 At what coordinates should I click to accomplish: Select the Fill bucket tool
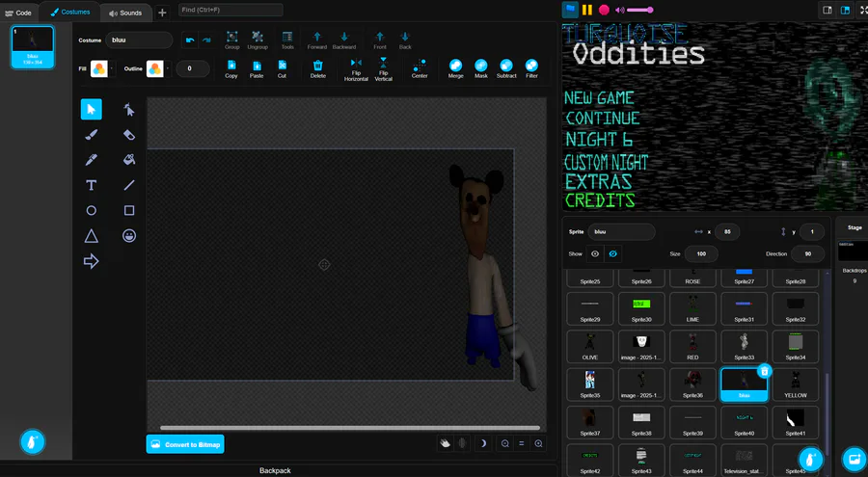coord(129,160)
